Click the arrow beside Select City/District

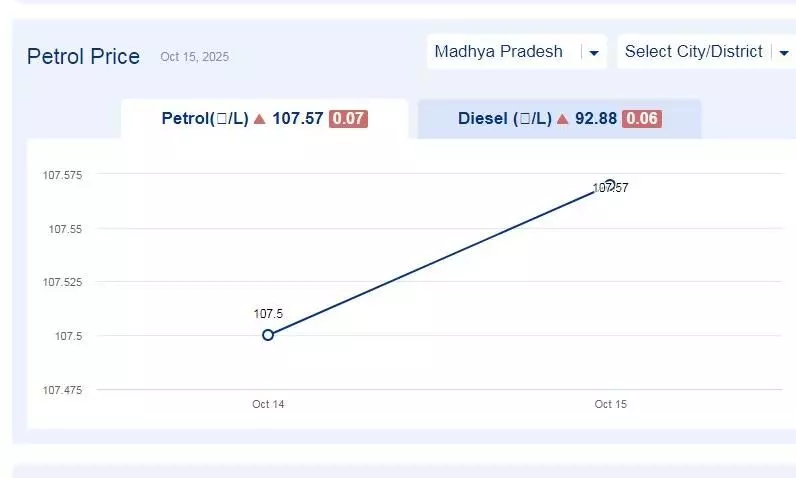click(x=783, y=53)
